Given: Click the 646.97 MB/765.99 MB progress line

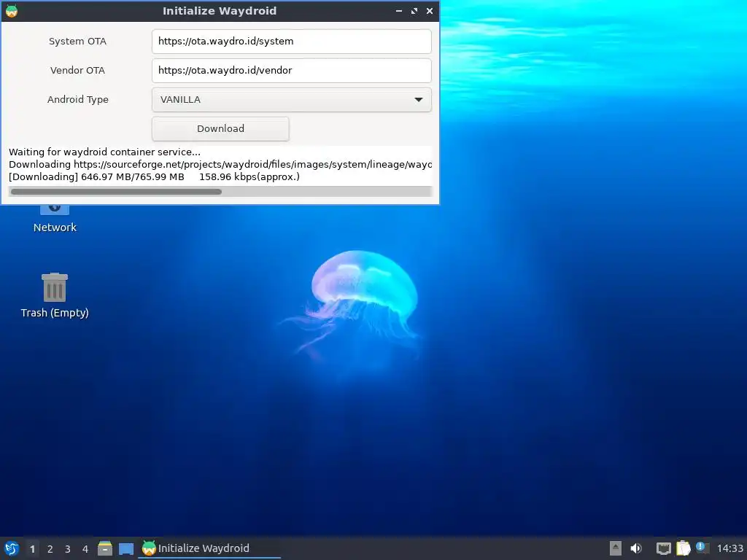Looking at the screenshot, I should click(154, 176).
